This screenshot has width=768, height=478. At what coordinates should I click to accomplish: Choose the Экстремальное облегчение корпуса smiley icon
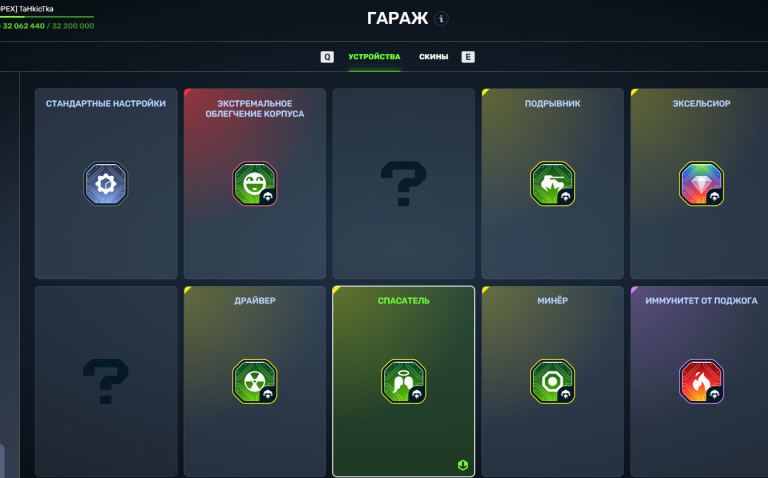255,184
